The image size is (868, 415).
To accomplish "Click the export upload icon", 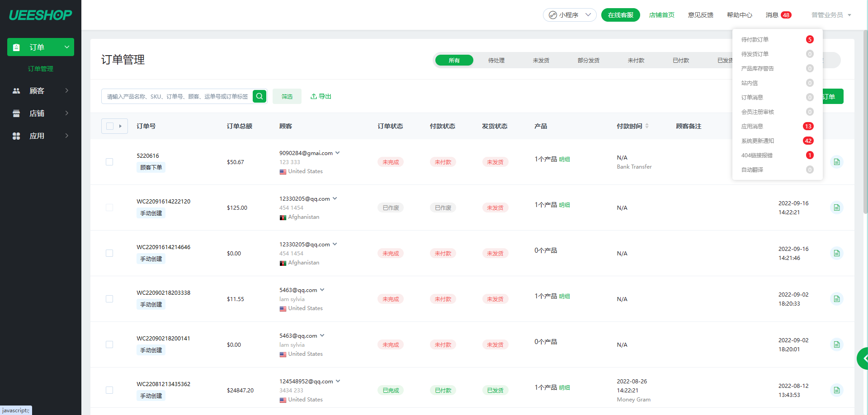I will click(x=313, y=96).
